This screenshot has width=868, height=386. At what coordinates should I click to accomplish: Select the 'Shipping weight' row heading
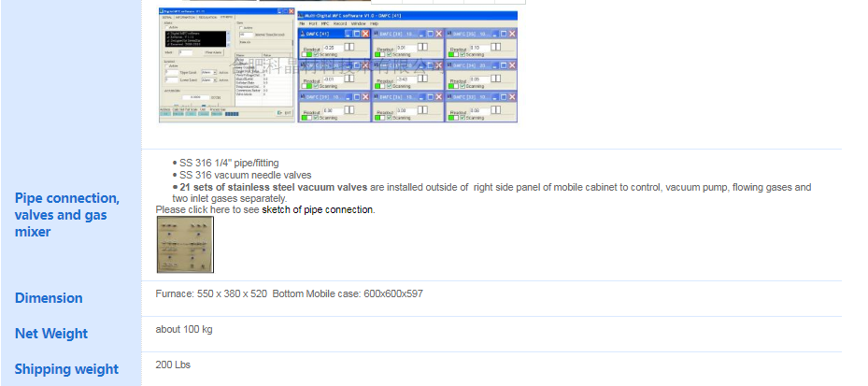pos(66,369)
